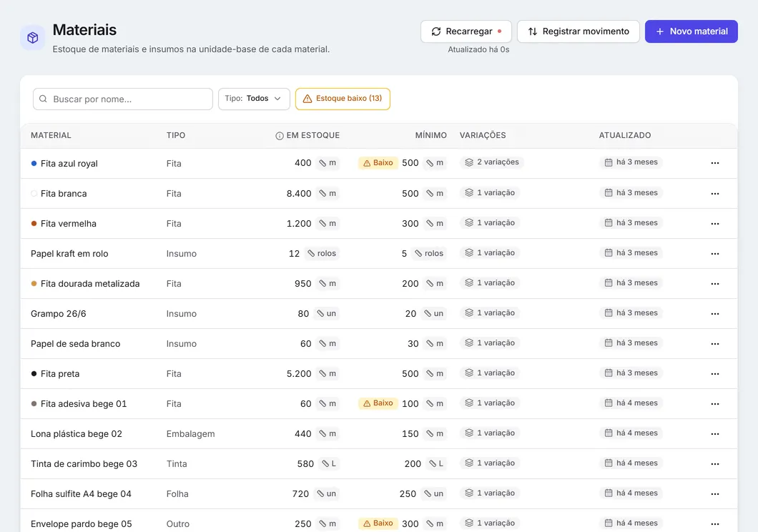Click the Recarregar button

tap(466, 31)
